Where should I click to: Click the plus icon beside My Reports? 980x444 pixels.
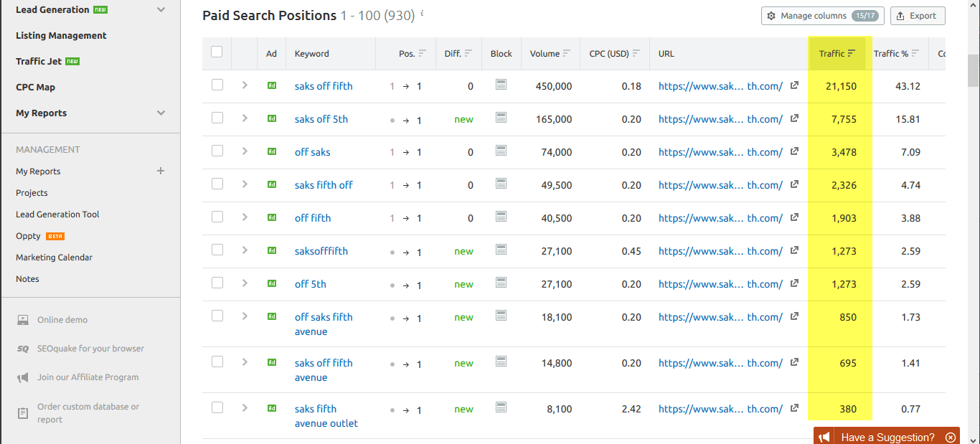click(161, 171)
